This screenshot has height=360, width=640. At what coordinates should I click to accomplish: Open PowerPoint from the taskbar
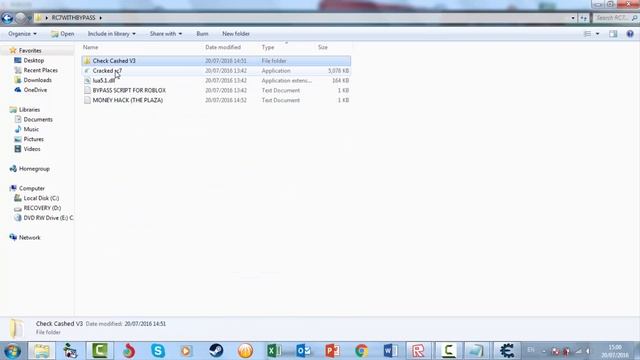(x=332, y=351)
